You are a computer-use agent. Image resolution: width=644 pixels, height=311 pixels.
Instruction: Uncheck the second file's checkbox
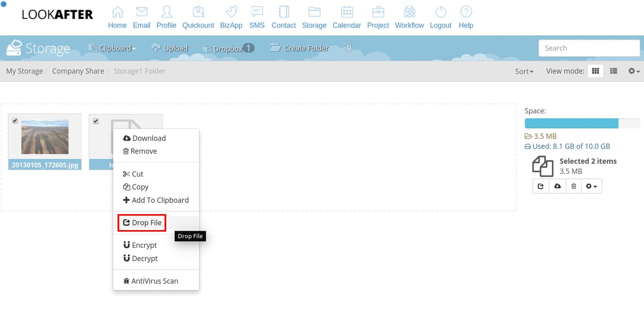click(96, 121)
